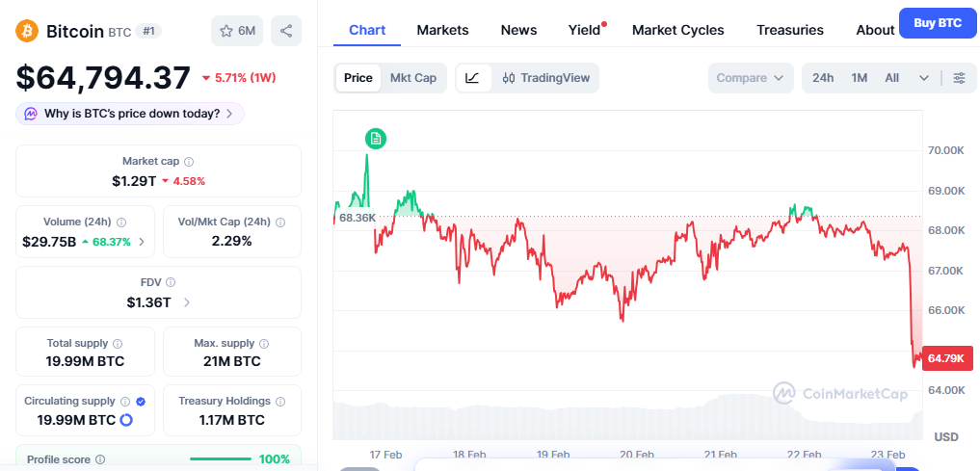Click the 4.58% market cap change
Image resolution: width=980 pixels, height=471 pixels.
coord(183,181)
